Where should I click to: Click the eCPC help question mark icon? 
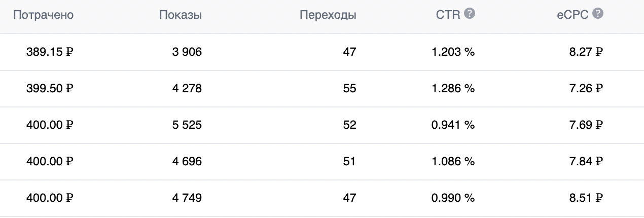598,14
